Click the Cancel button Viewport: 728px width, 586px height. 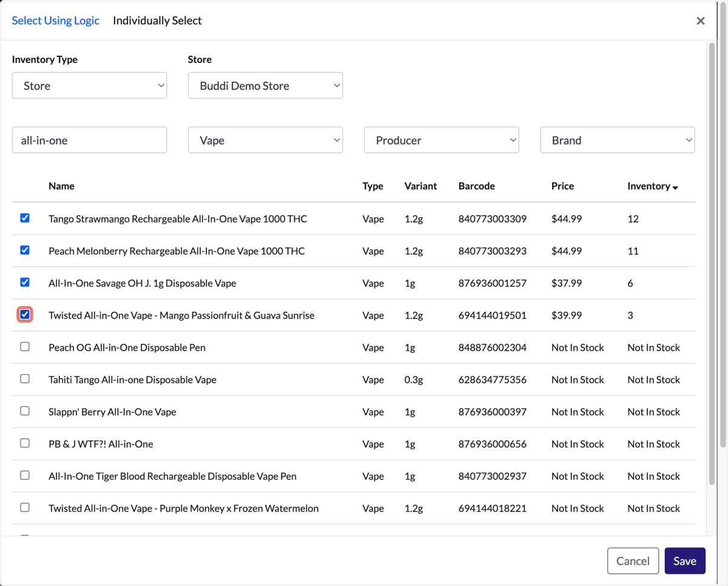click(633, 561)
